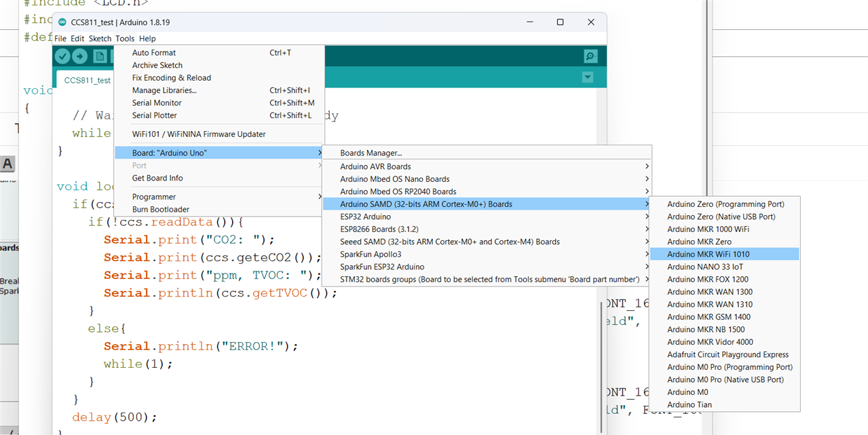This screenshot has height=435, width=868.
Task: Select Arduino MKR Zero board
Action: [x=725, y=242]
